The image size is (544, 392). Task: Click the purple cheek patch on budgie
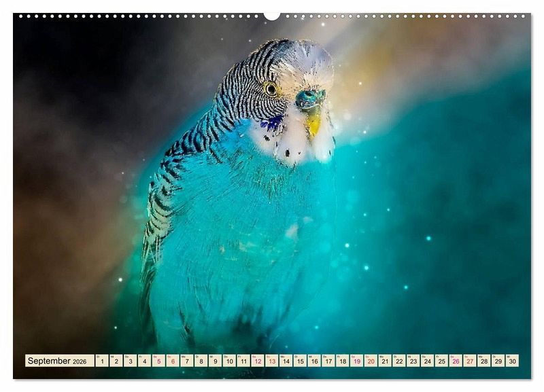coord(274,123)
